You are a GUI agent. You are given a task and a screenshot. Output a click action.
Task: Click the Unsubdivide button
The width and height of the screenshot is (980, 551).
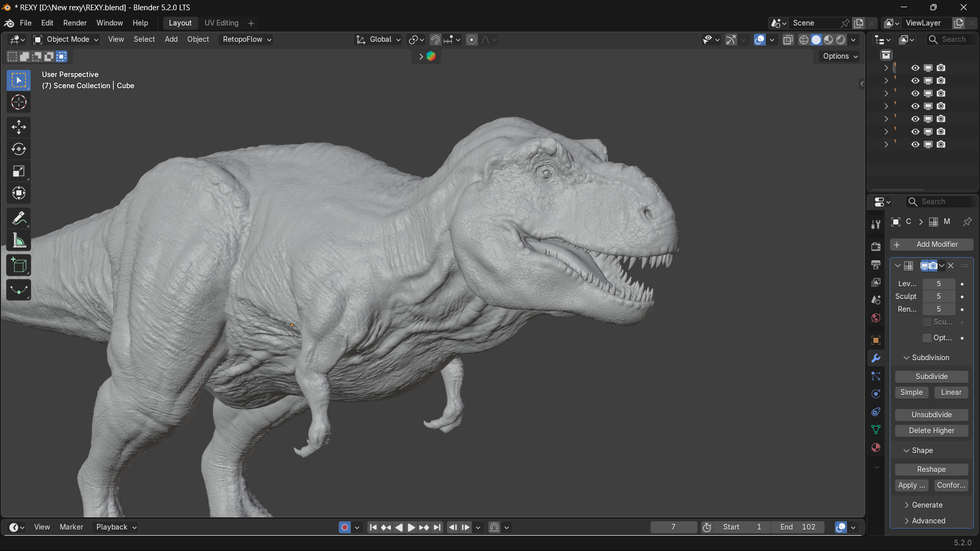[x=932, y=415]
